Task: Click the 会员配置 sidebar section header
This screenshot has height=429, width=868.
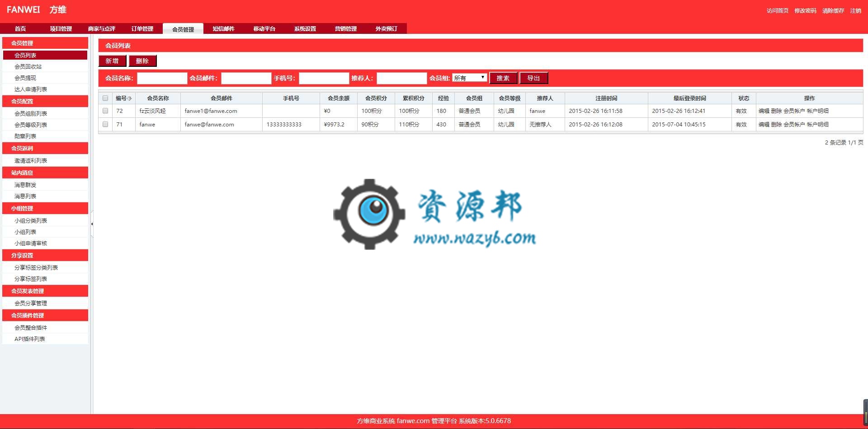Action: [x=45, y=101]
